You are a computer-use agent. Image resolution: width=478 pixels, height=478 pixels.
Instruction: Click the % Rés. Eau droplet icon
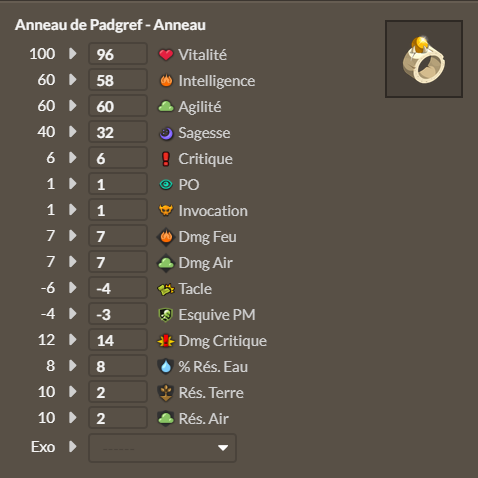(166, 367)
